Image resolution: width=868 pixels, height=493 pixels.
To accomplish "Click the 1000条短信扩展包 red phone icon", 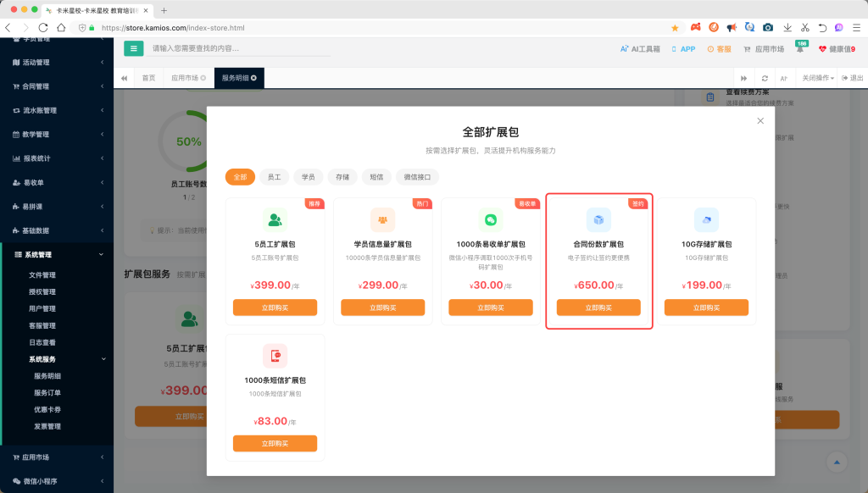I will click(x=275, y=357).
